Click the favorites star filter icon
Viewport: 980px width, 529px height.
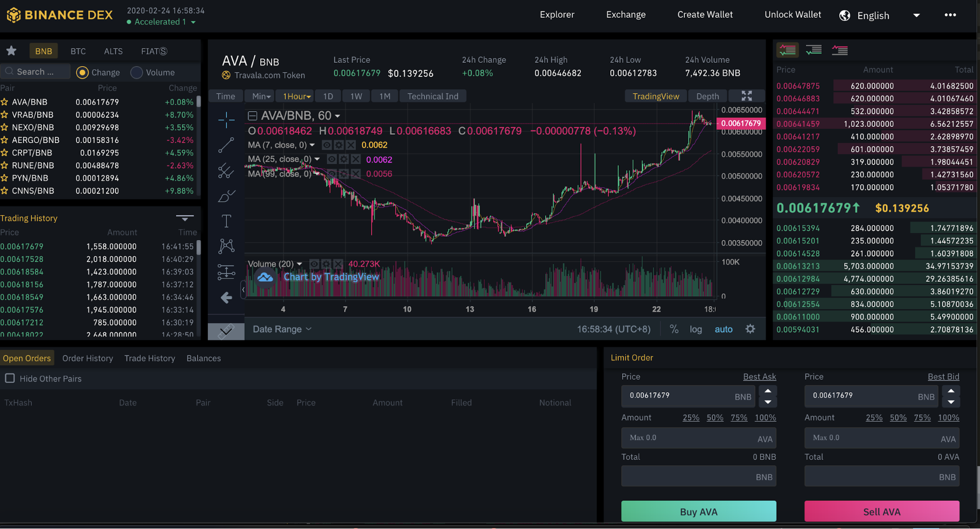[11, 51]
